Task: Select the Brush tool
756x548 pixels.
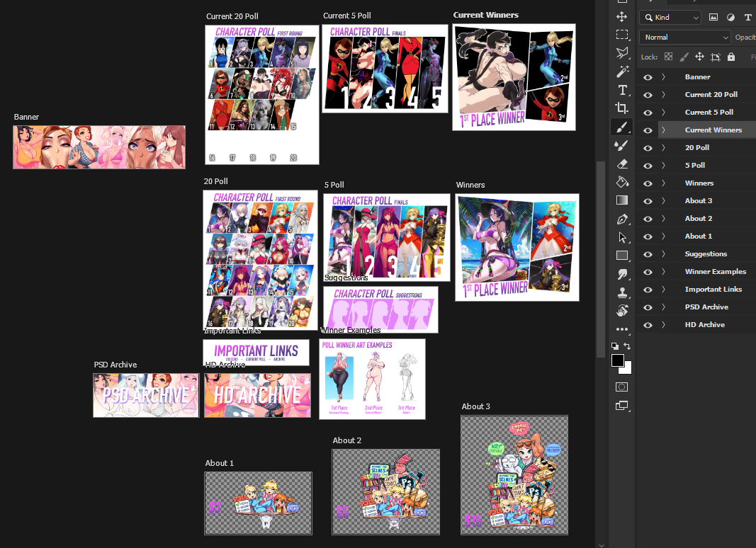Action: [x=622, y=127]
